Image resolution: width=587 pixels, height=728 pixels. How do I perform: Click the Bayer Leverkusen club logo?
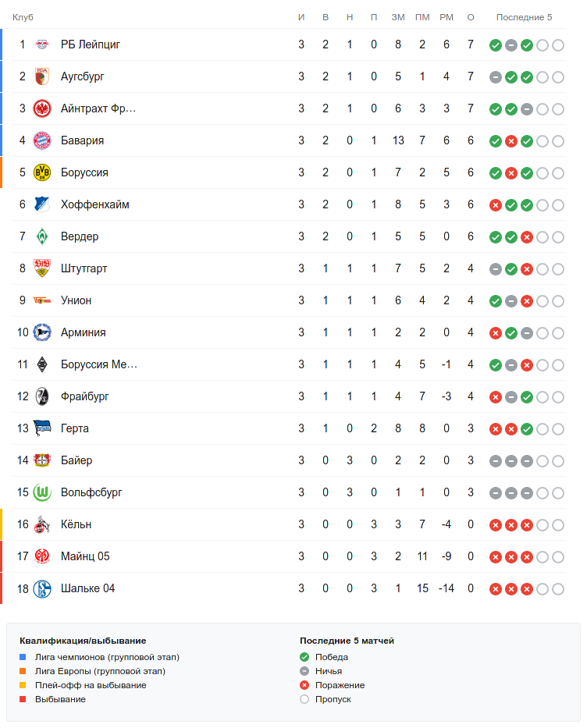(42, 461)
